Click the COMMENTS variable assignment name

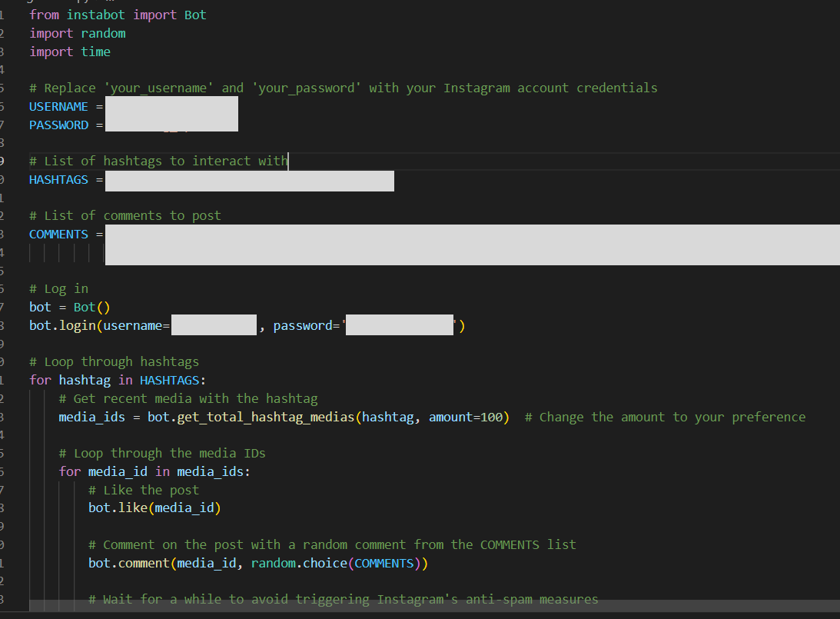(x=58, y=235)
